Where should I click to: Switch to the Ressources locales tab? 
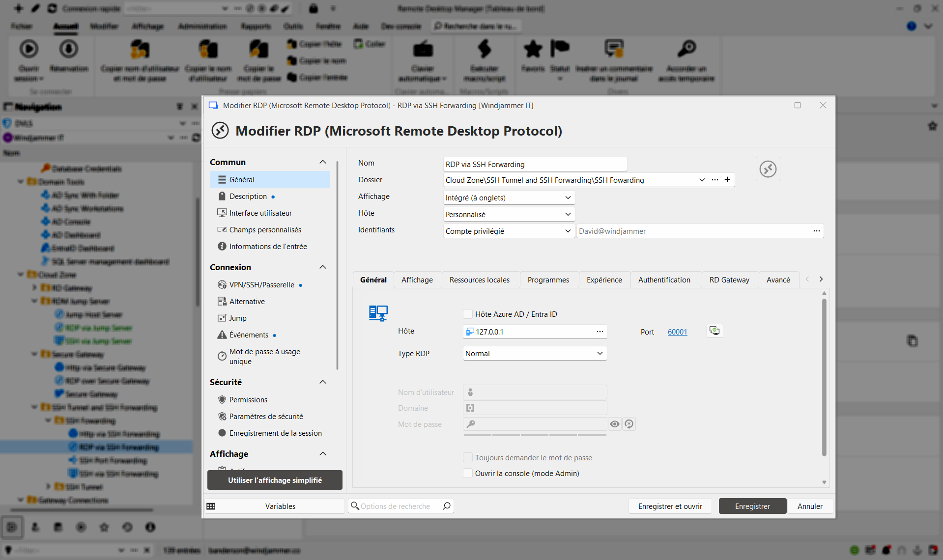coord(479,280)
